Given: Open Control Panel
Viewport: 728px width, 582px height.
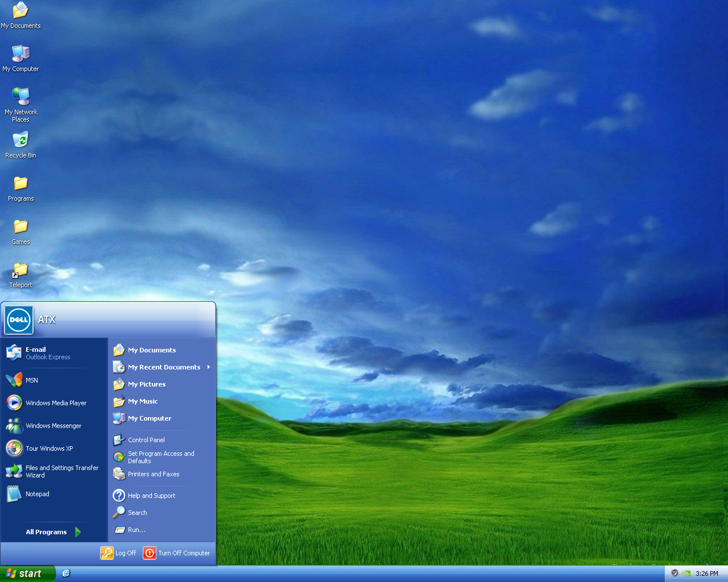Looking at the screenshot, I should 163,440.
